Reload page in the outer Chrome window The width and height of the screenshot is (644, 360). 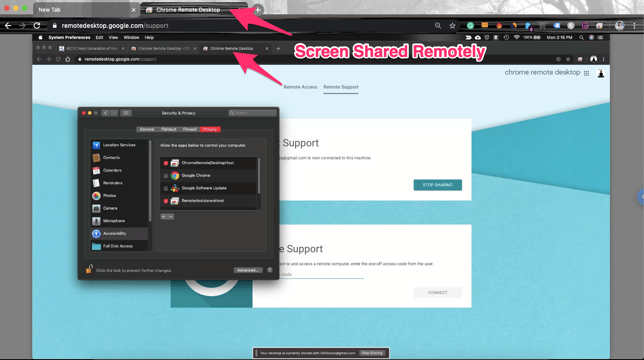37,26
